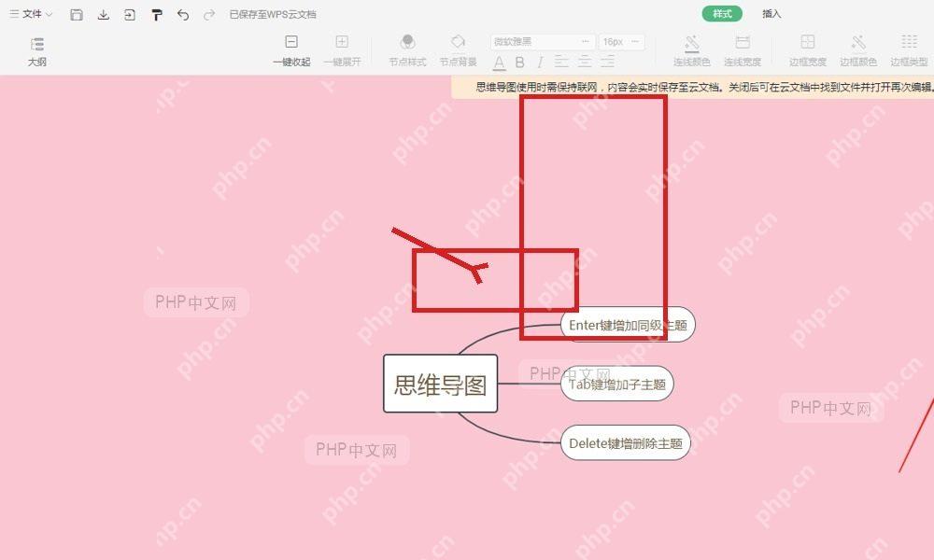Click the 思维导图使用时需保持联网 notice banner
The height and width of the screenshot is (560, 934).
click(x=693, y=87)
